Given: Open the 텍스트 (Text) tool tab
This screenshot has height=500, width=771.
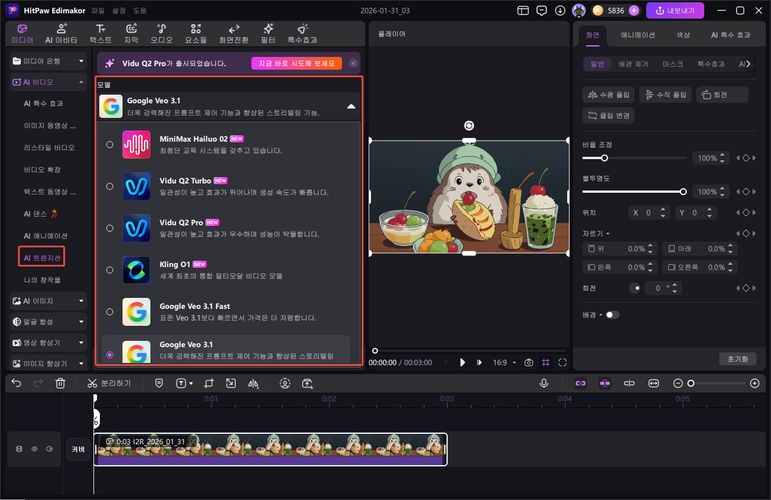Looking at the screenshot, I should (x=100, y=33).
